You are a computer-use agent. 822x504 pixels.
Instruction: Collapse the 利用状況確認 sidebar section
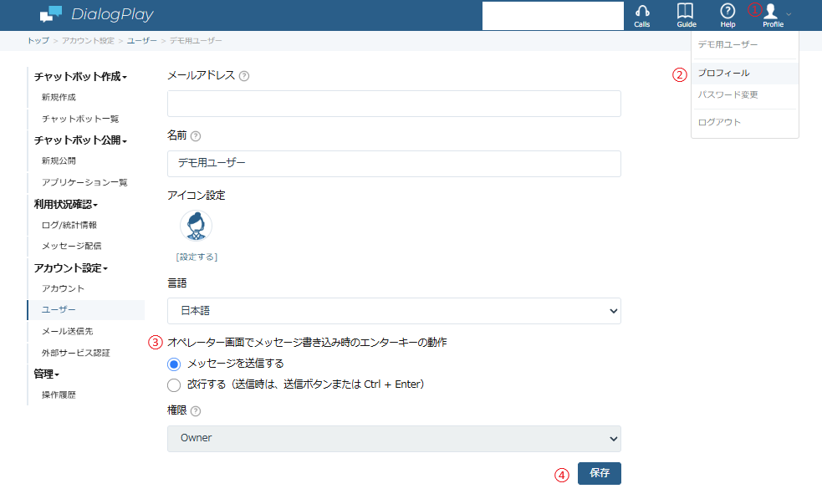65,204
